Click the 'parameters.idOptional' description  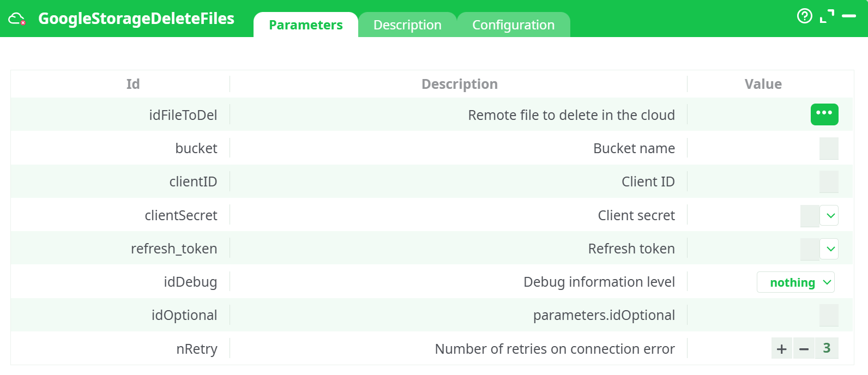point(604,315)
